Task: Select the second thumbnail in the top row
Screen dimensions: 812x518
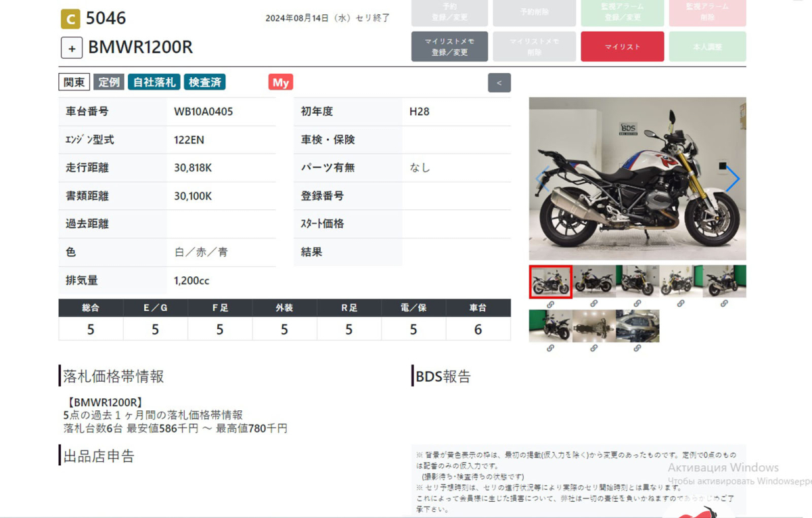Action: tap(594, 282)
